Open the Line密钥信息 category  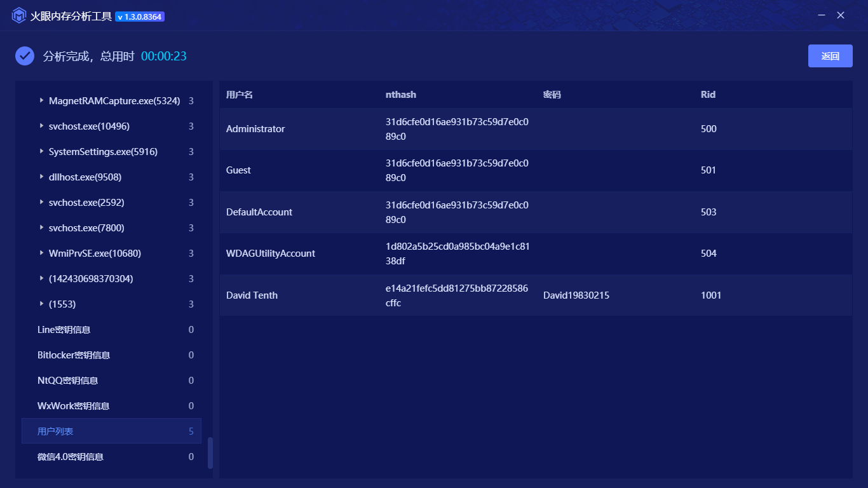pos(64,330)
